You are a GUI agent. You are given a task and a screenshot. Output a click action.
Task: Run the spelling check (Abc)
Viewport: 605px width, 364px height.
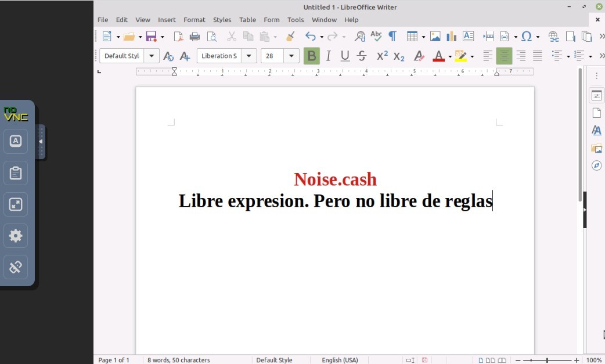pyautogui.click(x=376, y=37)
